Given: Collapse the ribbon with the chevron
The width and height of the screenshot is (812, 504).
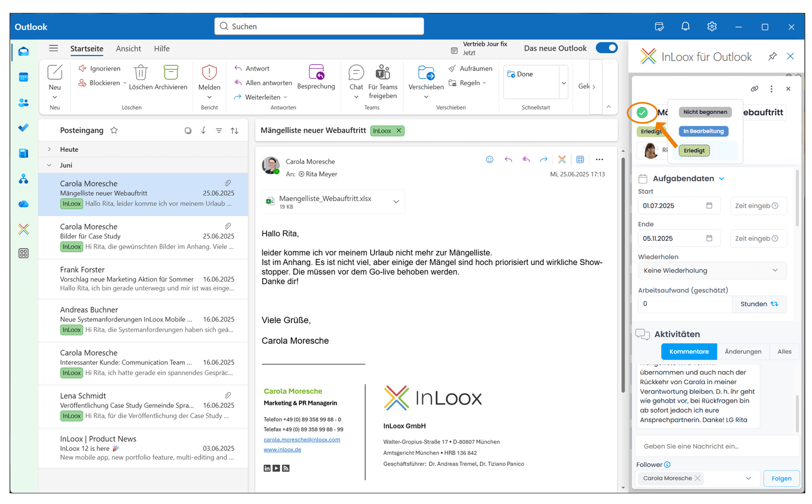Looking at the screenshot, I should pos(609,107).
